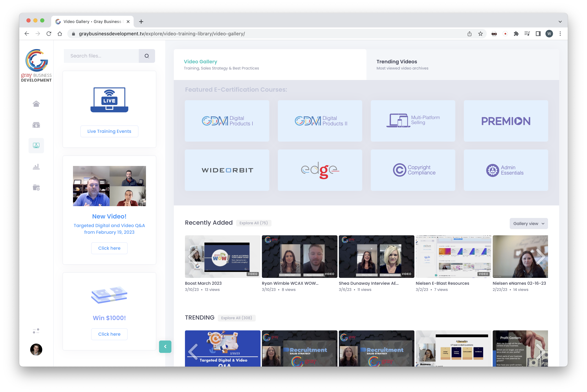The height and width of the screenshot is (392, 587).
Task: Open the media control playlist icon
Action: click(527, 34)
